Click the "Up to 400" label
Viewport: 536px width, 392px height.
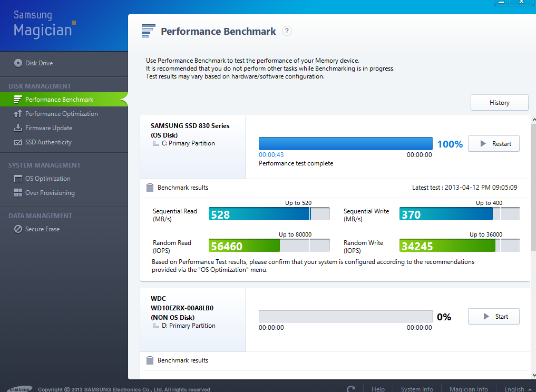pos(489,203)
